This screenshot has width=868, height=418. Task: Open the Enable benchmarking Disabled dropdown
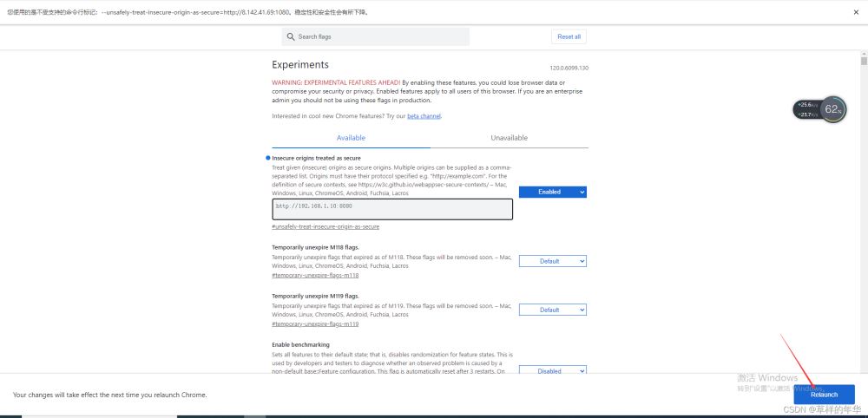tap(552, 371)
